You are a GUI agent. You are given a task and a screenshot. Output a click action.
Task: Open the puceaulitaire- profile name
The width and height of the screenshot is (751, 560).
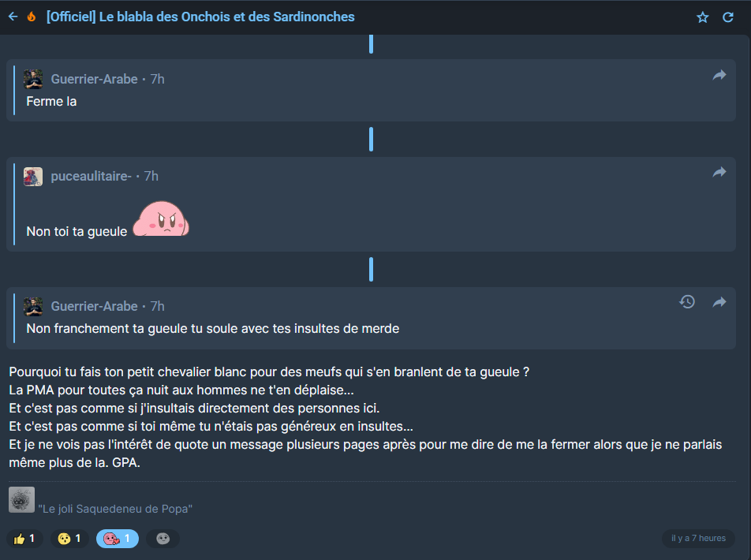point(91,177)
